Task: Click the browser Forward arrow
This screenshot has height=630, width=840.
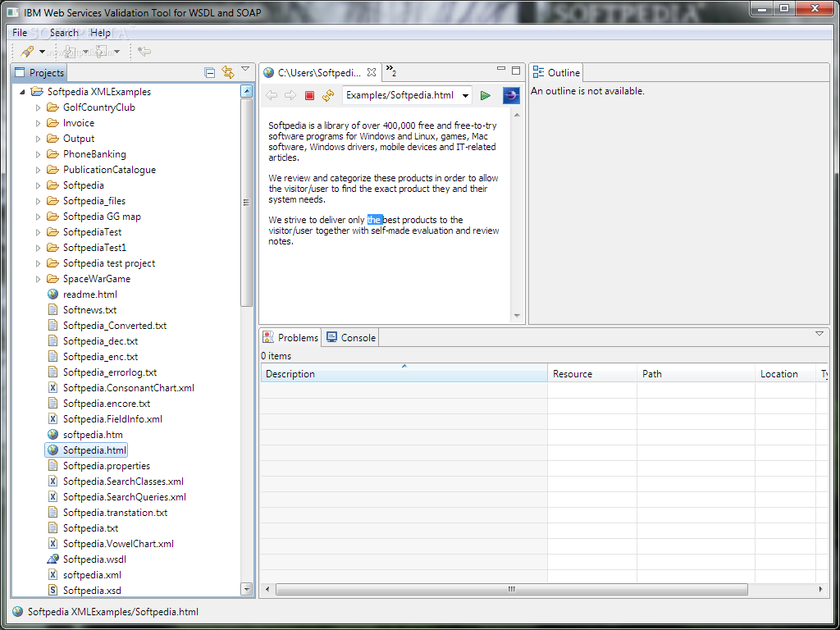Action: pyautogui.click(x=290, y=95)
